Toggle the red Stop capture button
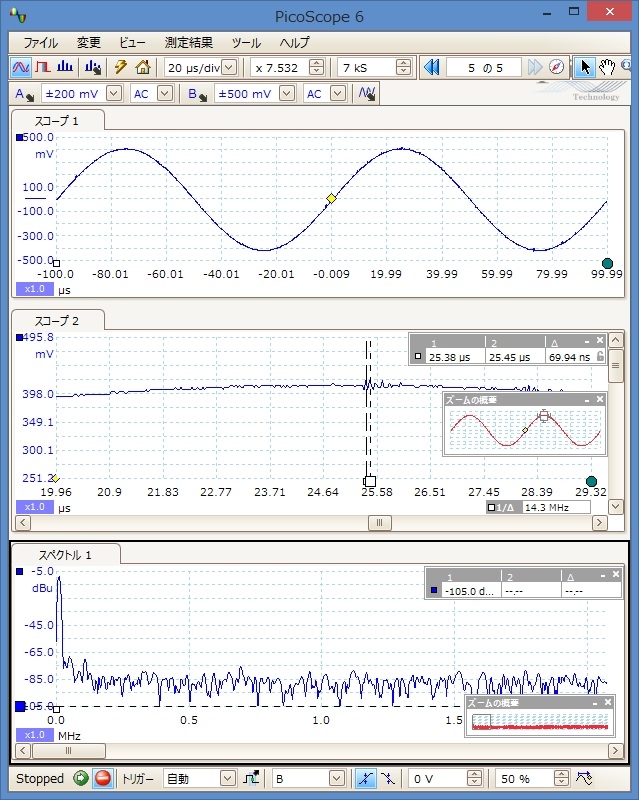The width and height of the screenshot is (639, 800). [102, 778]
